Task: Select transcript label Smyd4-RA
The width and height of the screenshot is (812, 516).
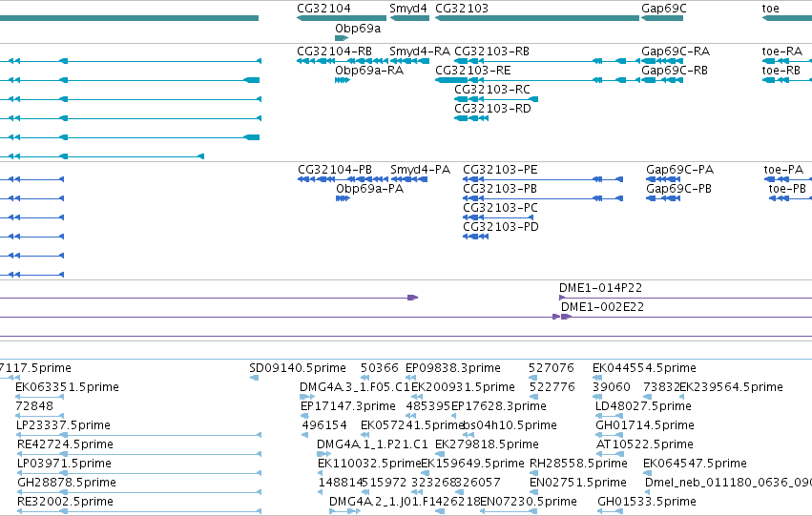Action: pos(420,52)
